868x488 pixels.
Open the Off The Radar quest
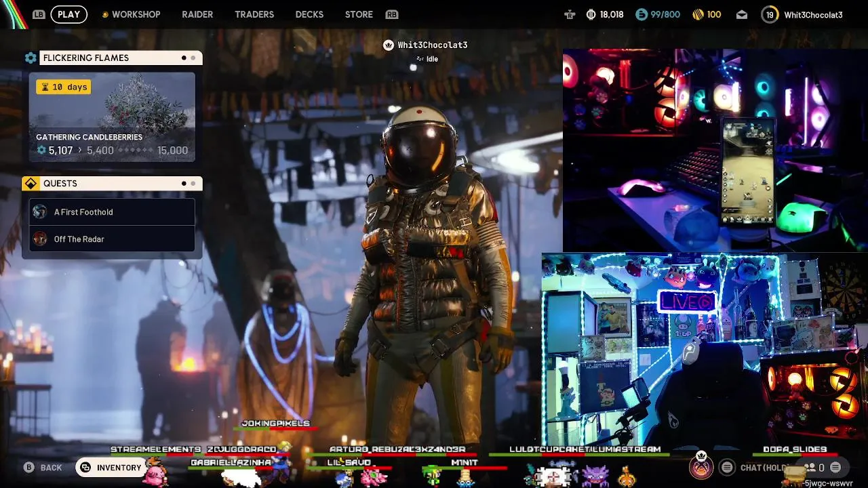point(112,239)
